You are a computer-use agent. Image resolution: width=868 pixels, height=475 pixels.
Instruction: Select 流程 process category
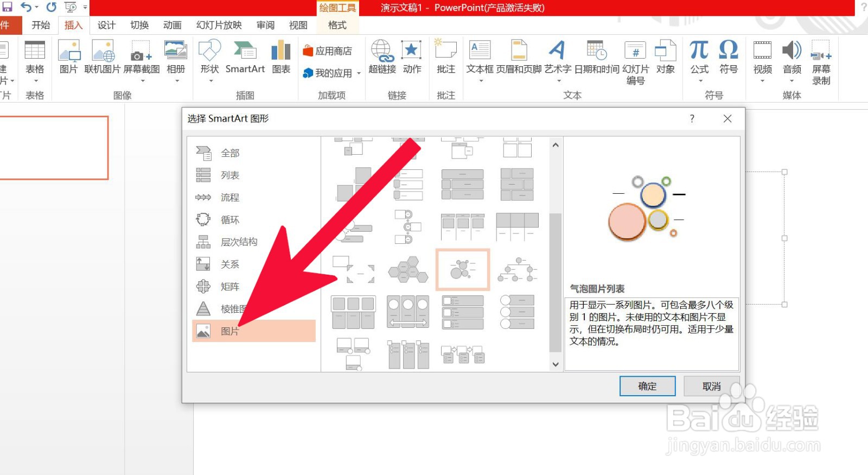254,198
